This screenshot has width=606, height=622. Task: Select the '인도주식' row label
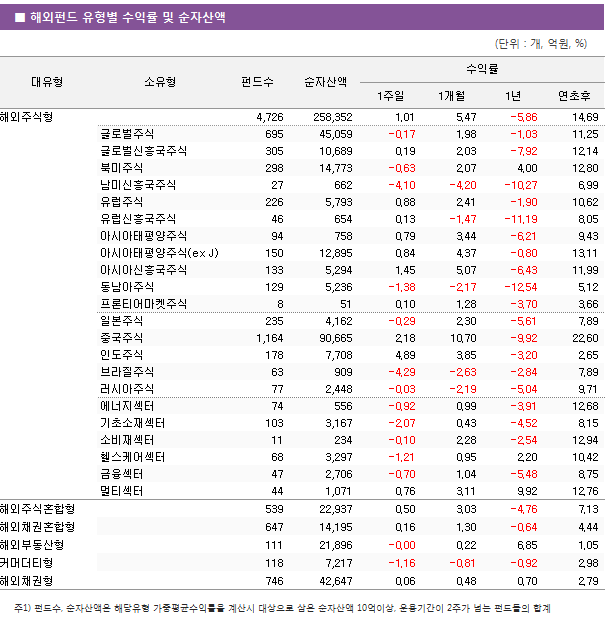121,355
